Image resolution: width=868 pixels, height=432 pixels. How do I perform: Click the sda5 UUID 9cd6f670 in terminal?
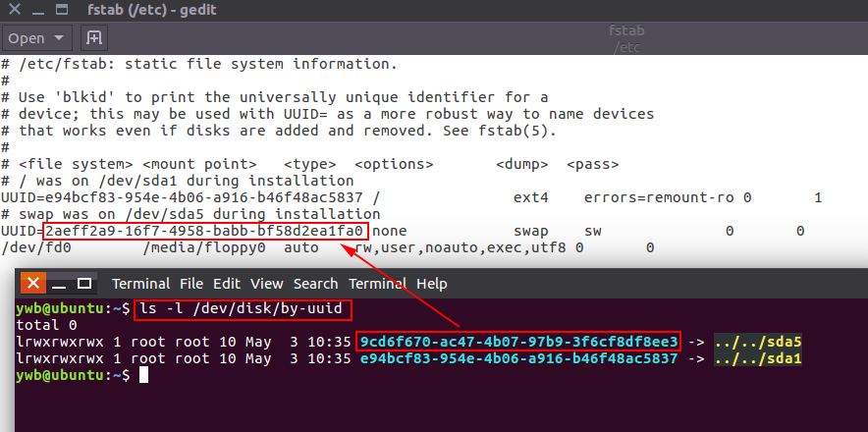[x=518, y=341]
